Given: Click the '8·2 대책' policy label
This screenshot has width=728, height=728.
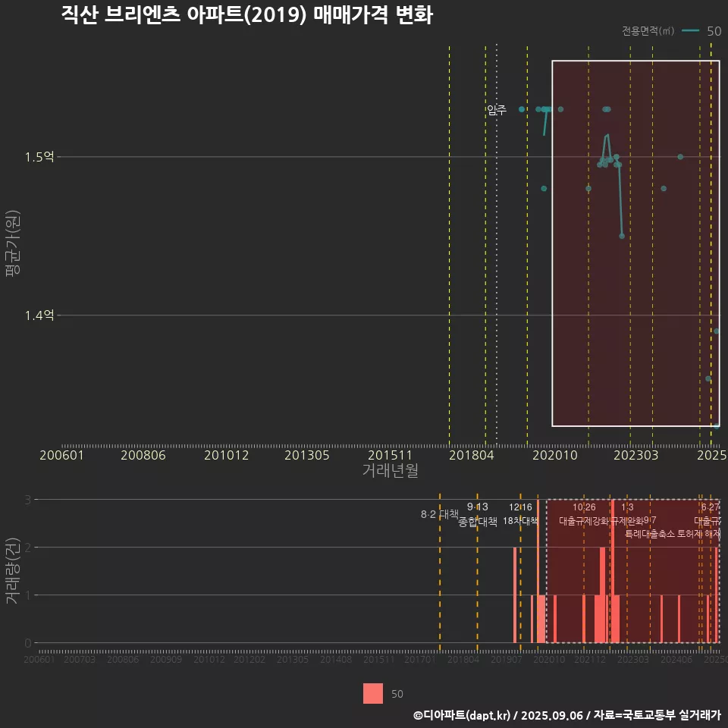Looking at the screenshot, I should pyautogui.click(x=439, y=514).
